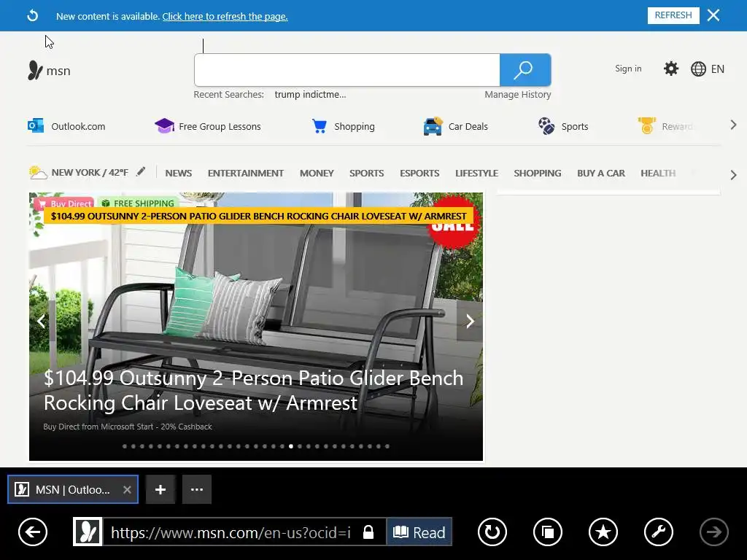Click the site favicon beside the address bar

[88, 532]
